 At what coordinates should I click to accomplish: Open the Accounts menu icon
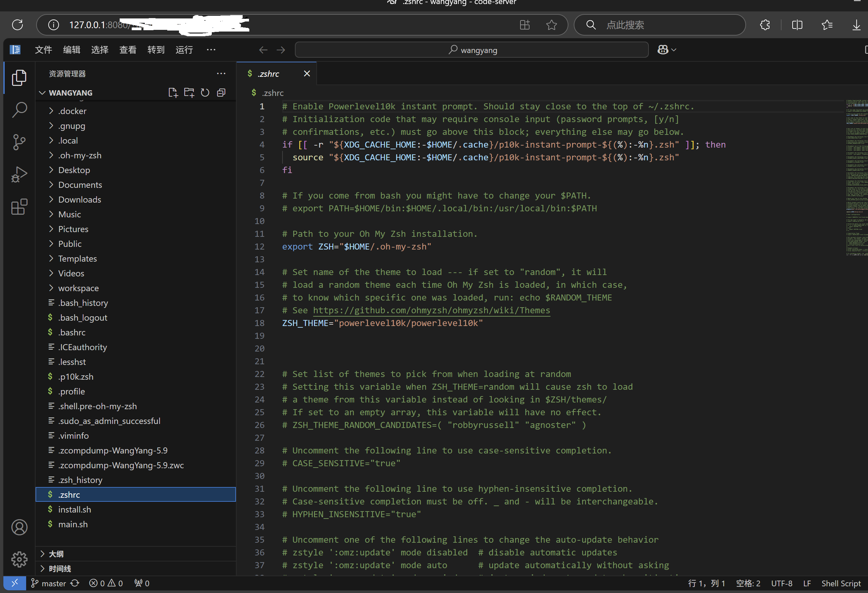[x=19, y=527]
